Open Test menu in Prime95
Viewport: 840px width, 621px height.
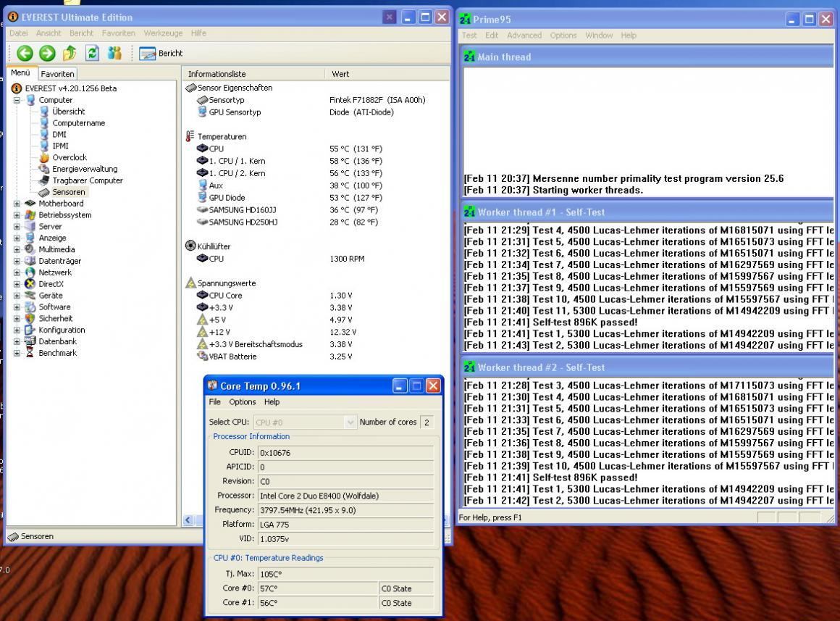click(469, 36)
